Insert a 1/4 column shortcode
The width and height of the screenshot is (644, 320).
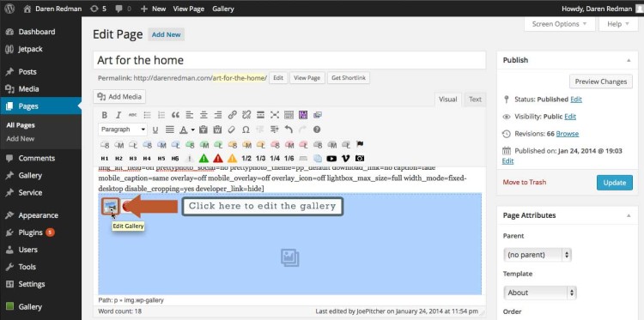(275, 159)
